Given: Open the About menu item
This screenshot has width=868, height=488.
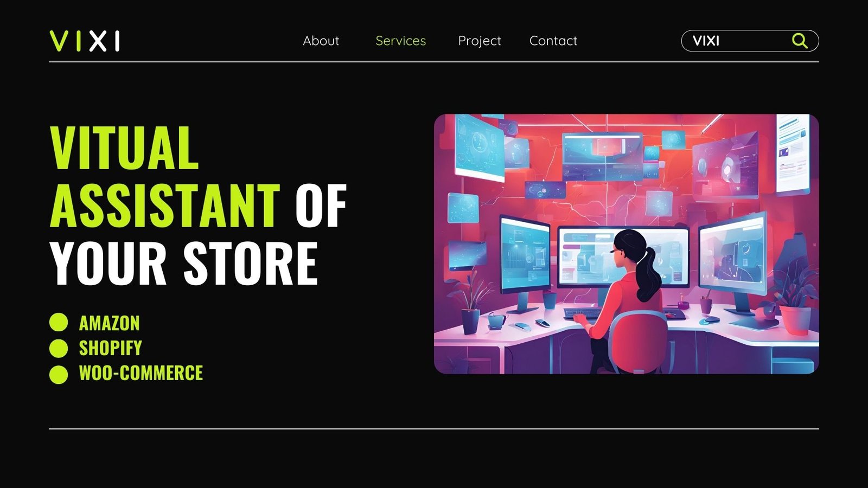Looking at the screenshot, I should click(321, 41).
